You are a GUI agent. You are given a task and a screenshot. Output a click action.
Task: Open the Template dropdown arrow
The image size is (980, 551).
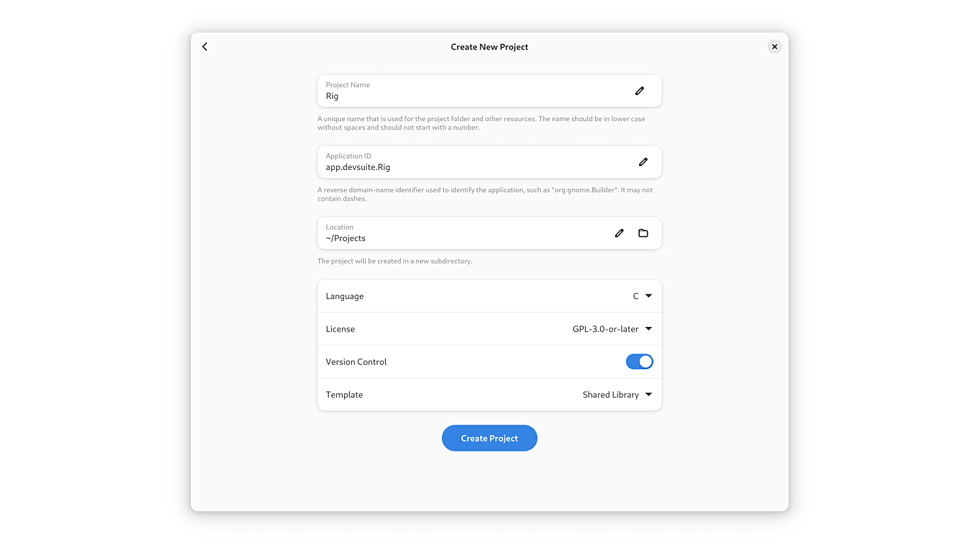click(x=648, y=395)
